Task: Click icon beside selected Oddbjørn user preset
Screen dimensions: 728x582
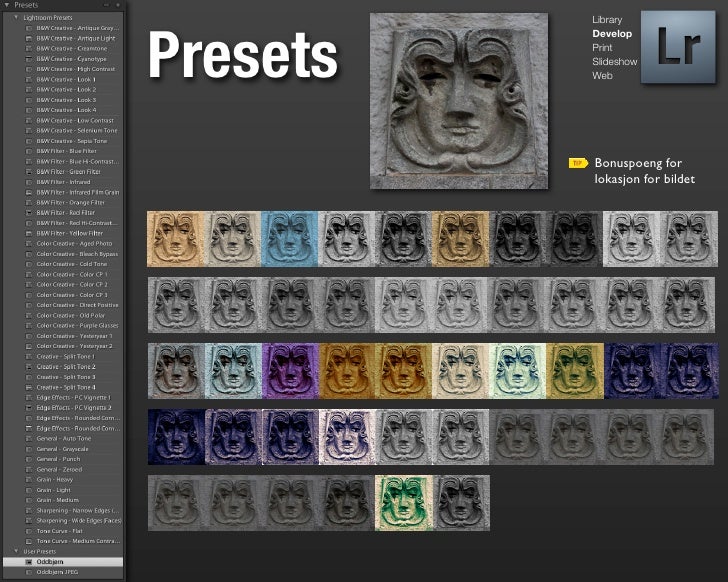Action: coord(29,562)
